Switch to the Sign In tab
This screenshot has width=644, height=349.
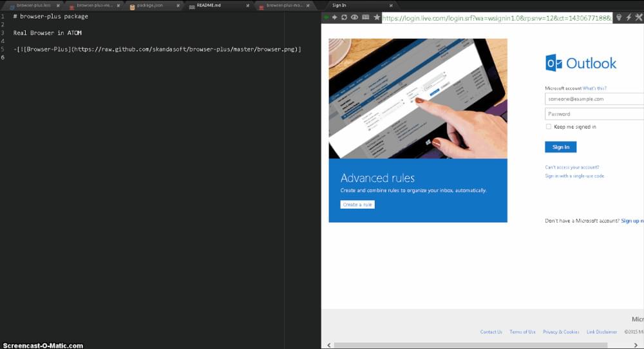point(339,5)
